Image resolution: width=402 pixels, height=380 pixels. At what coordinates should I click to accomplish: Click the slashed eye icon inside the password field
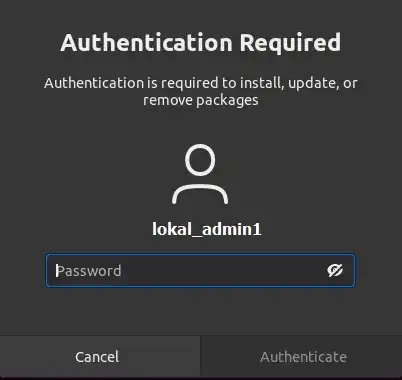[335, 270]
